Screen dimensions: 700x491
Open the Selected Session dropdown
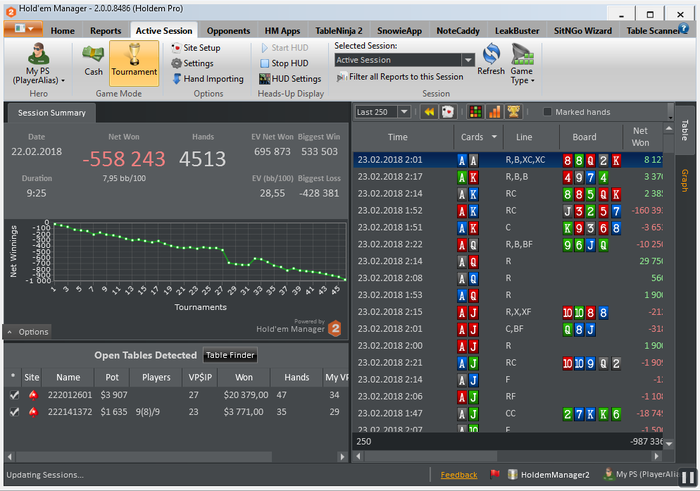click(468, 60)
